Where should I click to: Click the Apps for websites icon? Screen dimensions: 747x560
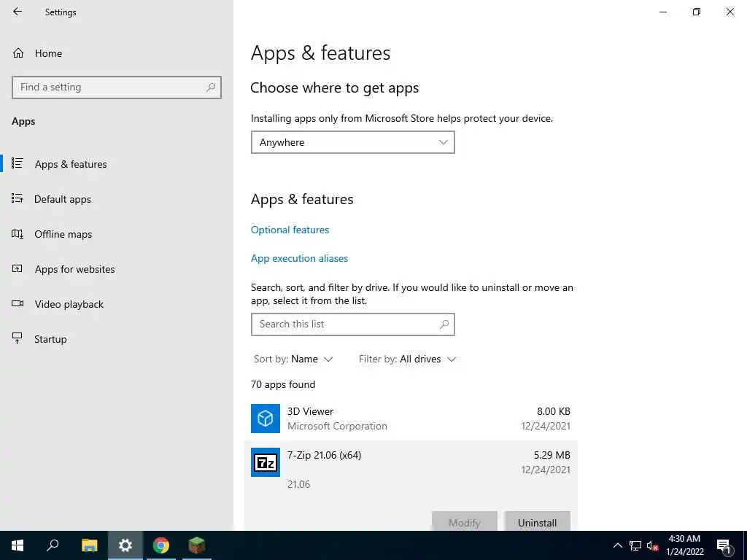pos(18,268)
